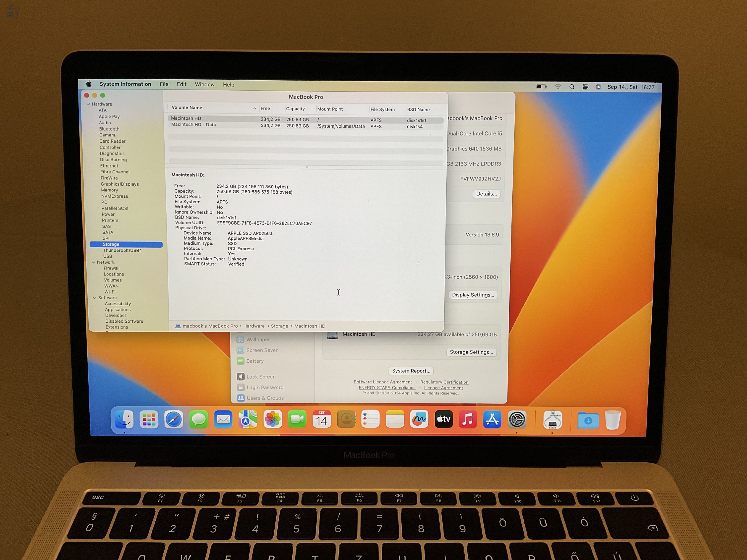747x560 pixels.
Task: Select Thunderbolt/USB4 in the sidebar
Action: pos(122,250)
